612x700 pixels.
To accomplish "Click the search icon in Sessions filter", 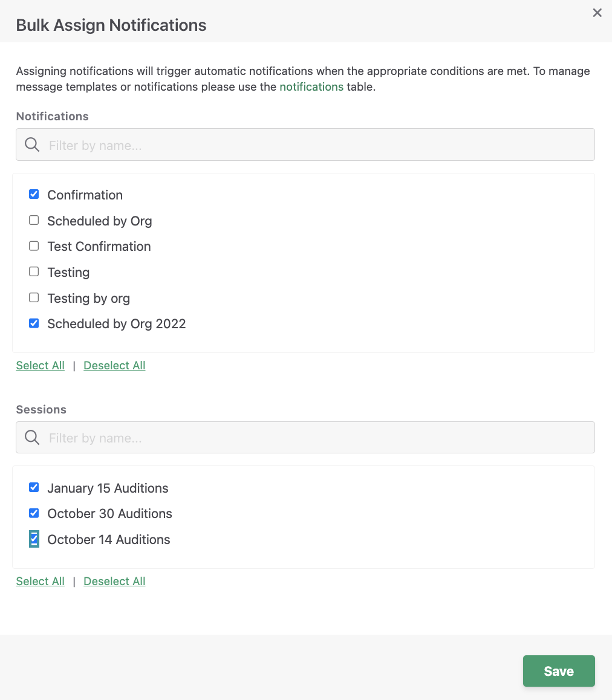I will 31,438.
